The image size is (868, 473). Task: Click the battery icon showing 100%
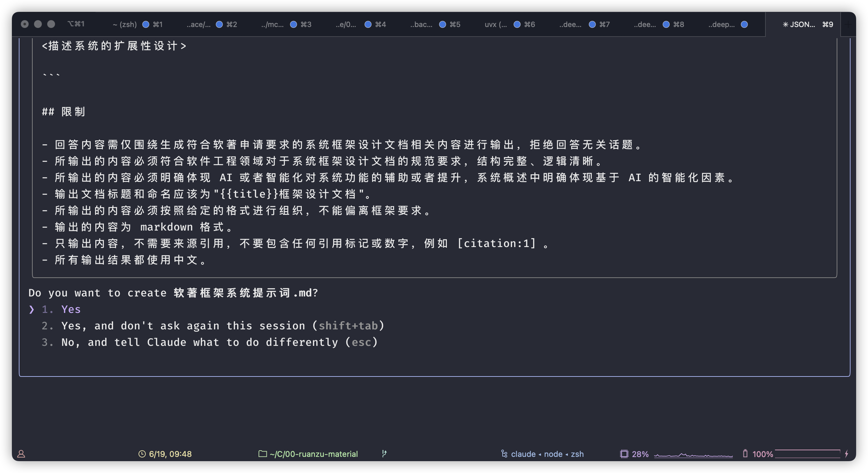[745, 454]
